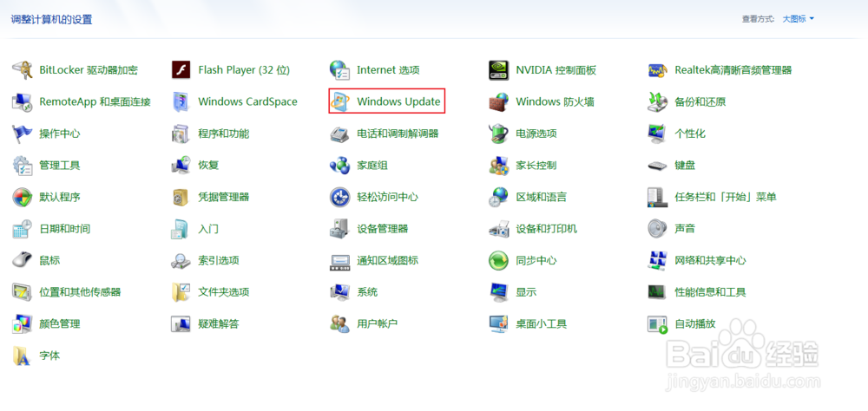
Task: Select the 网络和共享中心 text link
Action: click(x=710, y=260)
